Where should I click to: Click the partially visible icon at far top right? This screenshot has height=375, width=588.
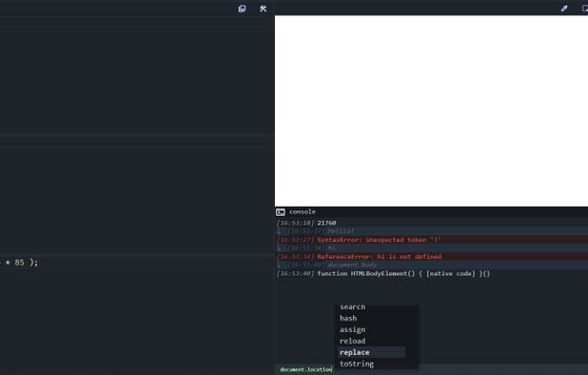tap(584, 9)
